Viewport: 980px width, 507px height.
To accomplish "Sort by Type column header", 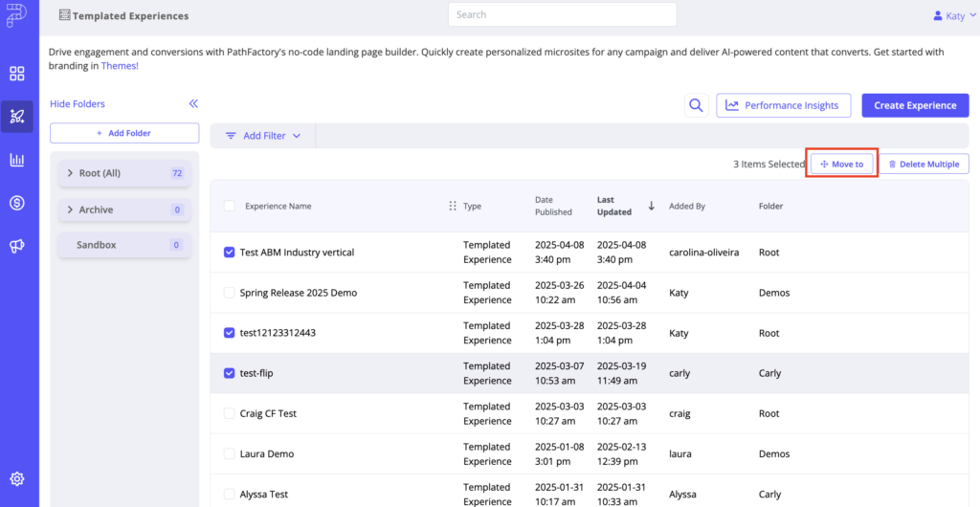I will tap(473, 206).
